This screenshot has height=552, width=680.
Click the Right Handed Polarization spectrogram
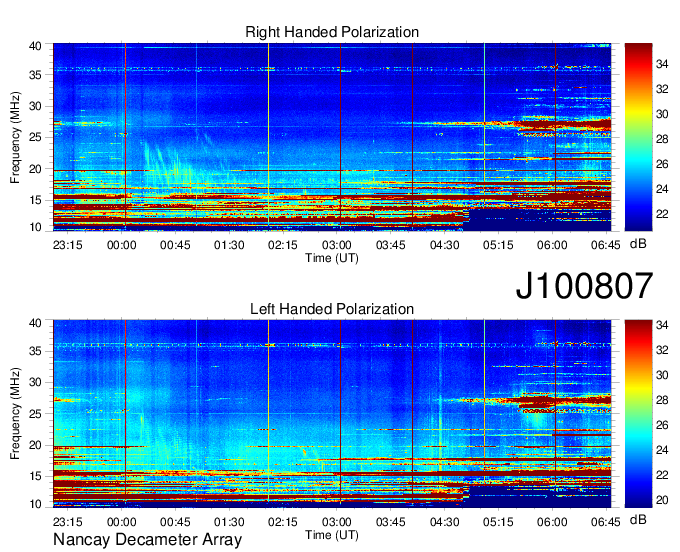tap(332, 137)
